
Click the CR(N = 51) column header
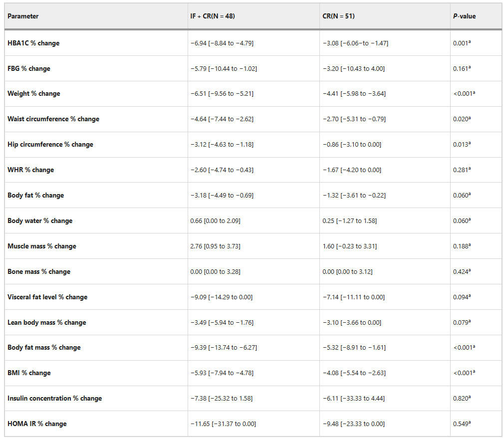(x=338, y=16)
